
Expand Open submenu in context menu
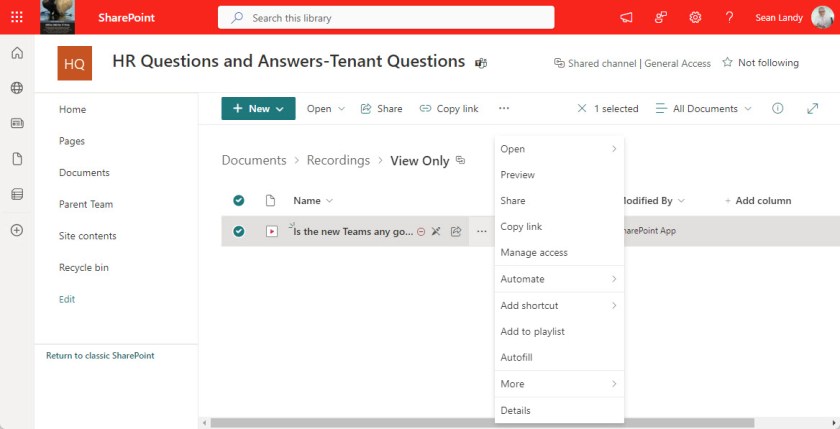click(x=559, y=149)
